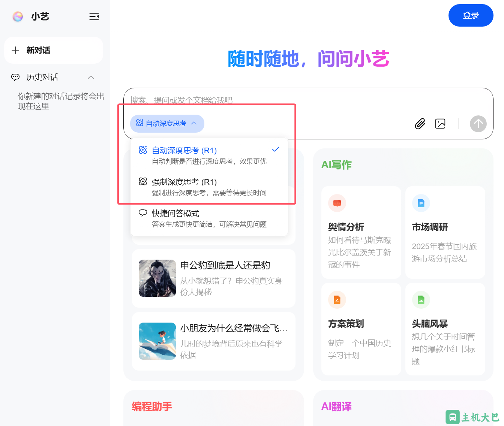Click the 头脑风暴 green image icon
Screen dimensions: 504x426
point(421,300)
